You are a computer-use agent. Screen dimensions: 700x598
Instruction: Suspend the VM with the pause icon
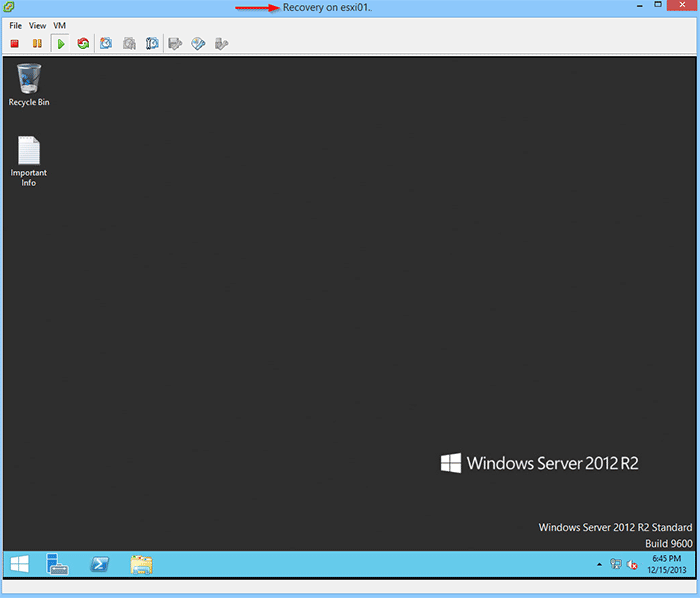coord(38,43)
